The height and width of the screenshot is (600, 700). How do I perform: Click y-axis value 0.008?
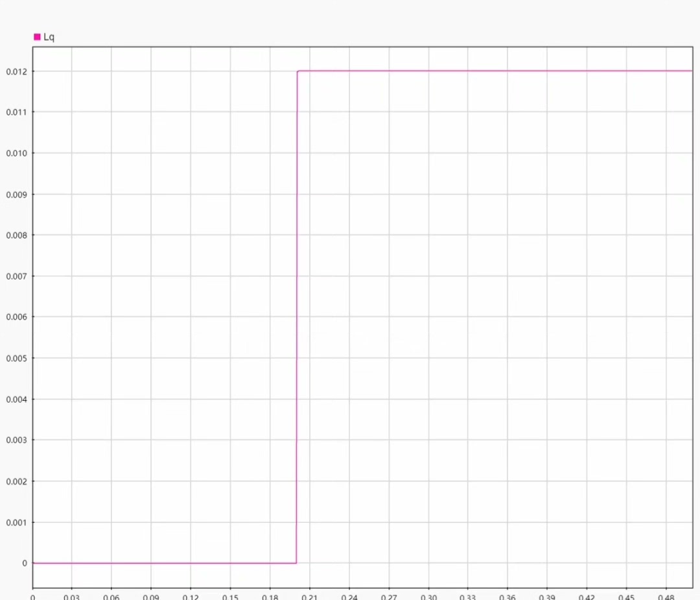click(x=16, y=235)
